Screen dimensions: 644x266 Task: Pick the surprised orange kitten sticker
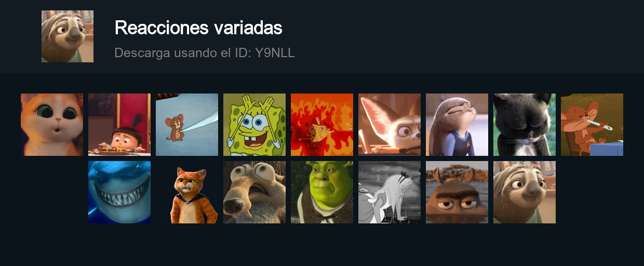(52, 125)
